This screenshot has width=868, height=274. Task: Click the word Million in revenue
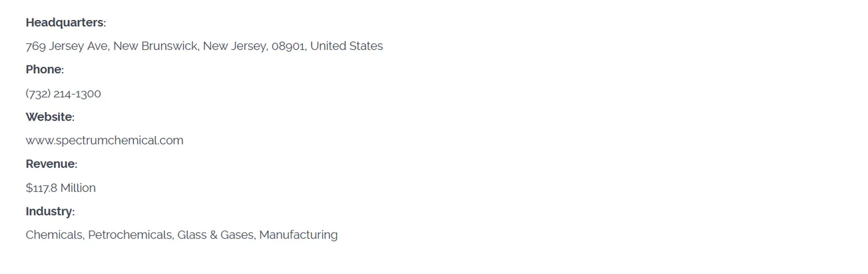click(78, 188)
